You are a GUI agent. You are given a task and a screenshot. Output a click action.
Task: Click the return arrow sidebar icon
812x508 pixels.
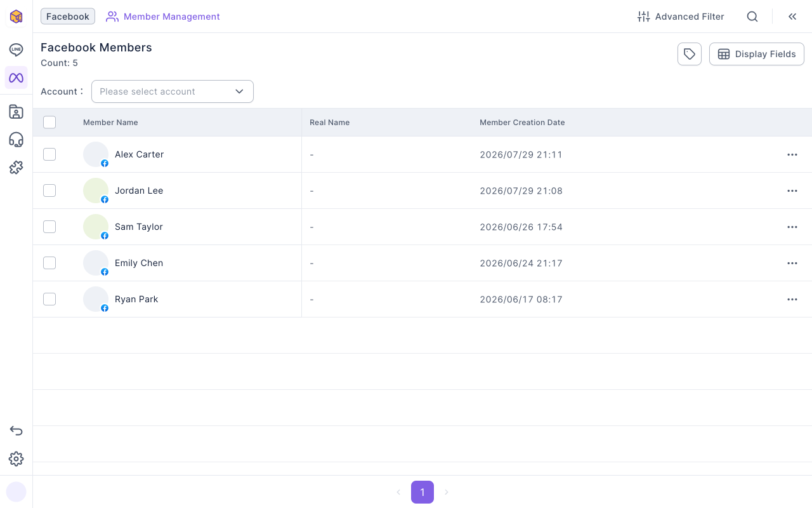[x=16, y=431]
